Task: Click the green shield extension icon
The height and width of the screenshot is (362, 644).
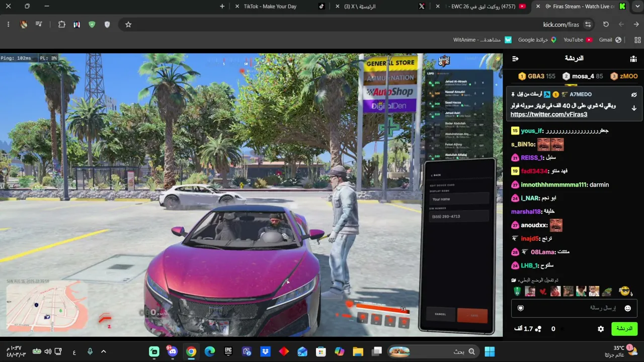Action: (x=92, y=24)
